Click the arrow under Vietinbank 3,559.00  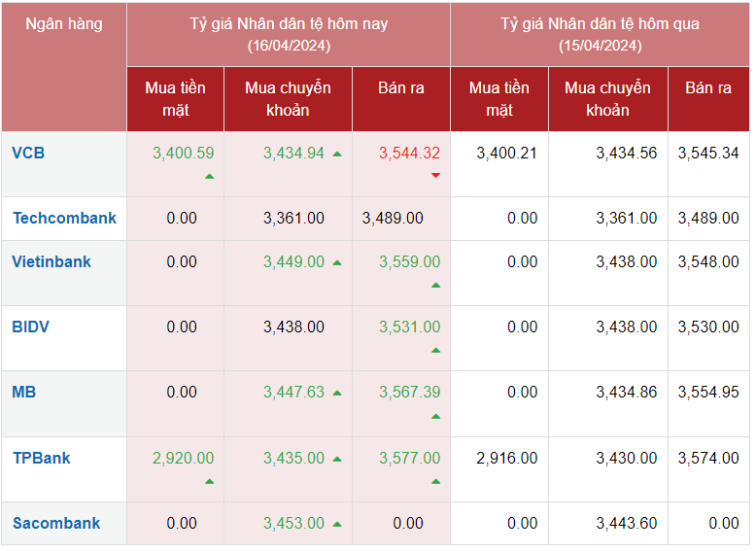435,285
